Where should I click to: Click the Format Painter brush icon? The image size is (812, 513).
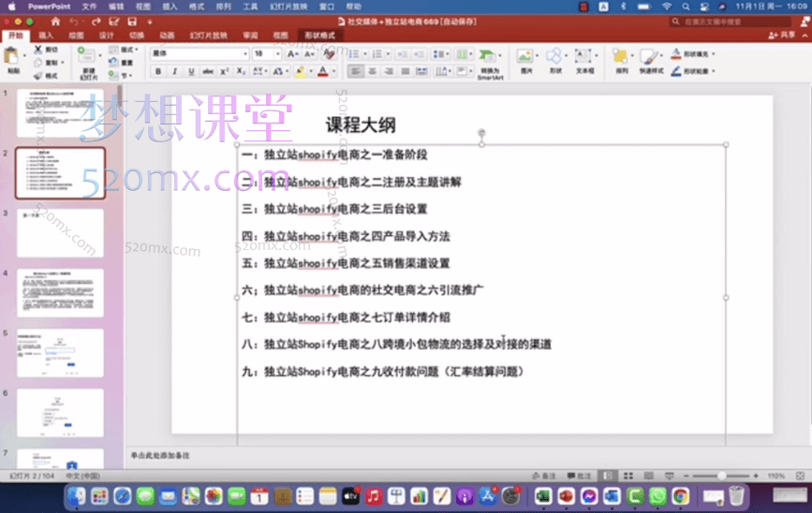tap(37, 76)
